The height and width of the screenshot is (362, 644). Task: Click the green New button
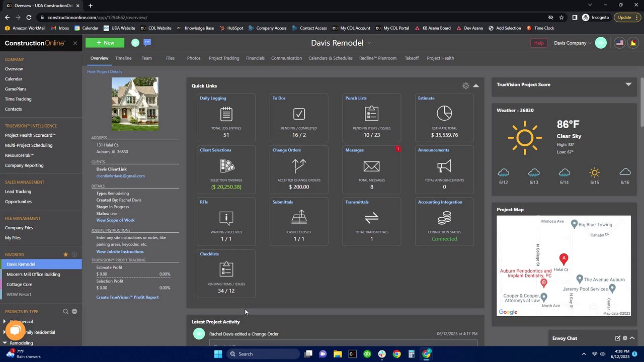click(x=105, y=43)
